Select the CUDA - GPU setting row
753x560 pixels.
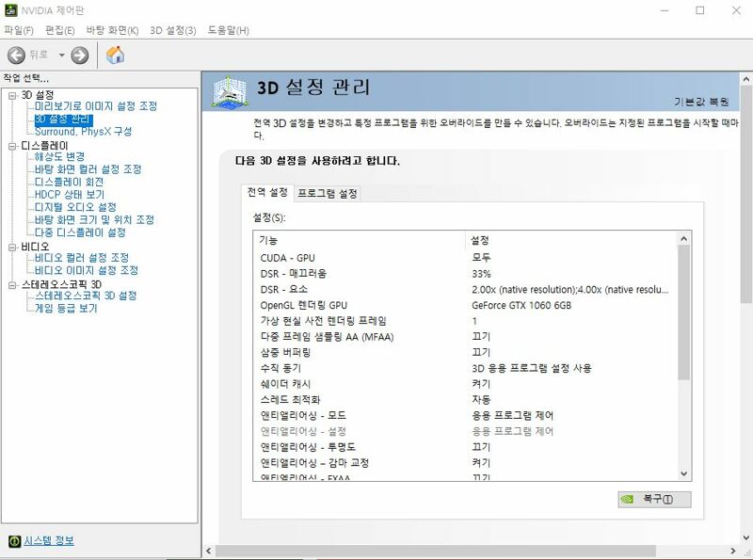pyautogui.click(x=465, y=258)
